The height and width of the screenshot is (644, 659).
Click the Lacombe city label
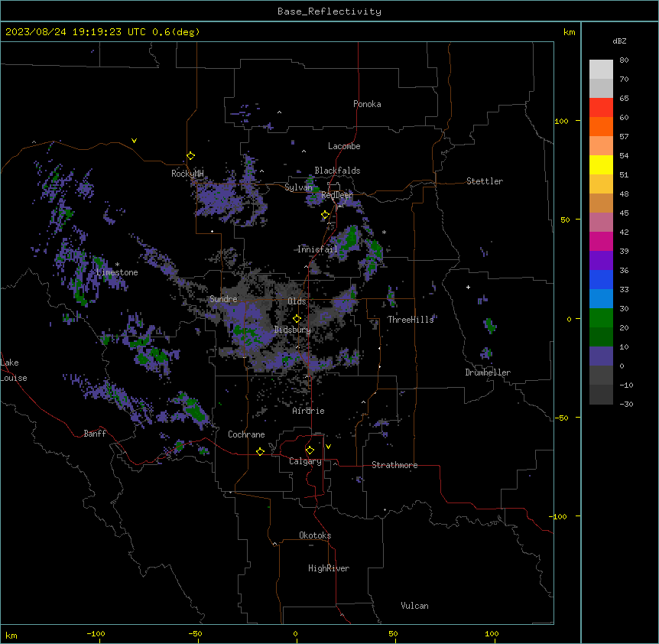click(344, 146)
